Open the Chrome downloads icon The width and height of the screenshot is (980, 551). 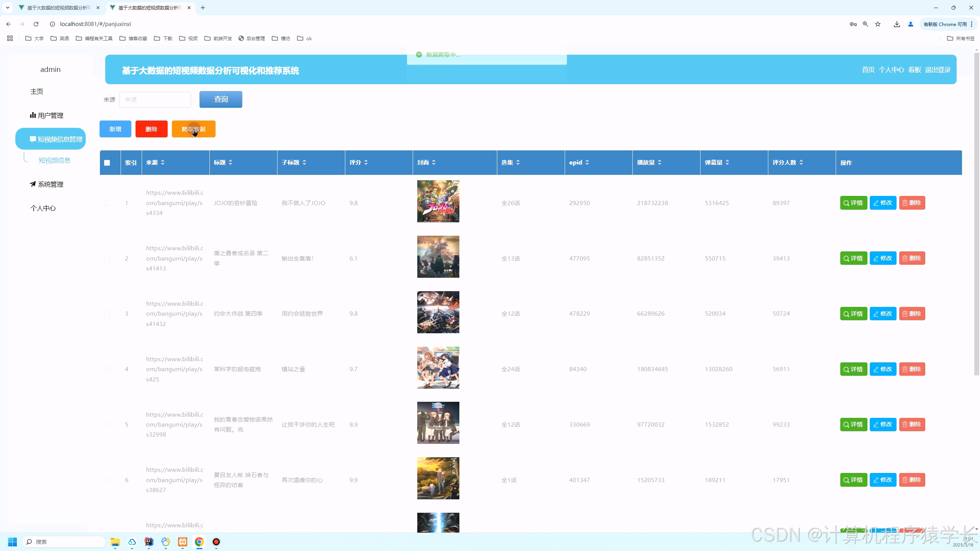[x=897, y=24]
